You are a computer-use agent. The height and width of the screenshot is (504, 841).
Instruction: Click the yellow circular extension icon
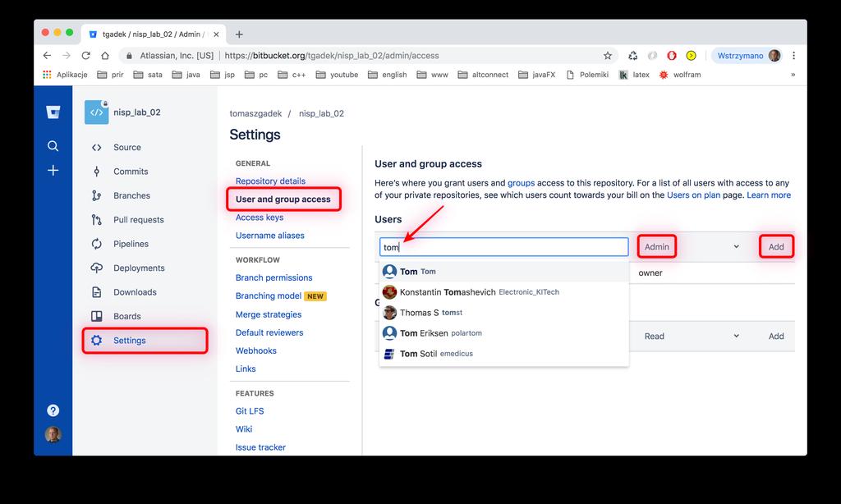pyautogui.click(x=691, y=55)
